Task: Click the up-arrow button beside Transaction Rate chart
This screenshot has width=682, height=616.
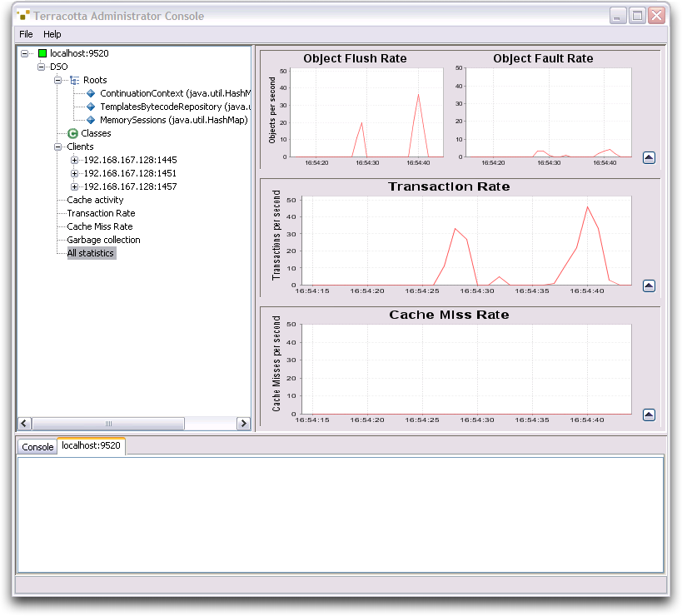Action: pos(649,286)
